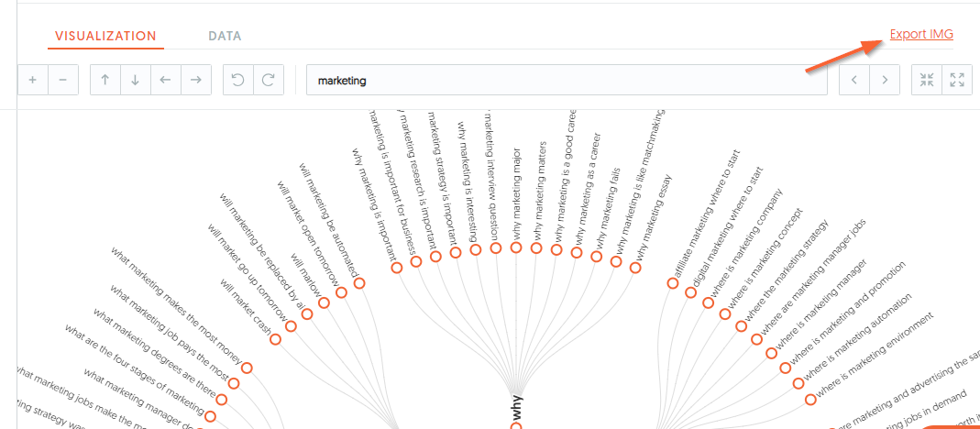This screenshot has height=429, width=980.
Task: Go to next keyword with chevron
Action: (885, 80)
